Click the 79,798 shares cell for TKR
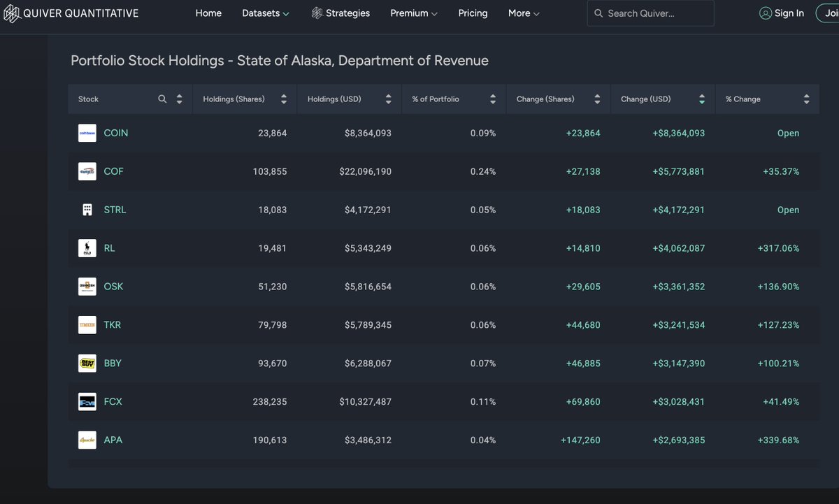Image resolution: width=839 pixels, height=504 pixels. (x=273, y=325)
